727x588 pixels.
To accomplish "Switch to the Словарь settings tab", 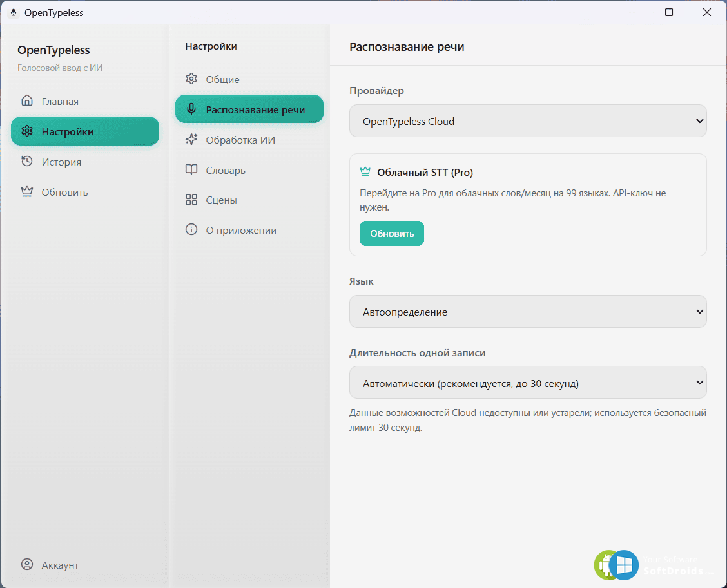I will tap(249, 170).
